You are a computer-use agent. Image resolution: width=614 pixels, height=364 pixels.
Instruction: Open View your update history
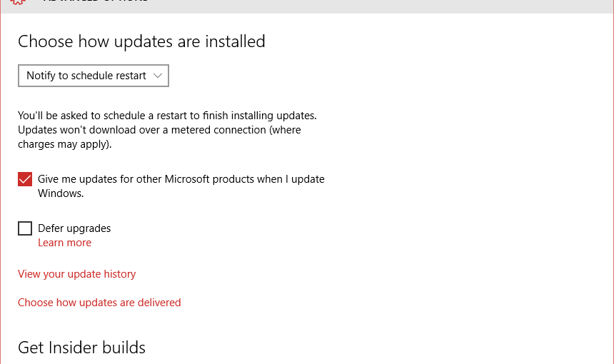point(77,274)
